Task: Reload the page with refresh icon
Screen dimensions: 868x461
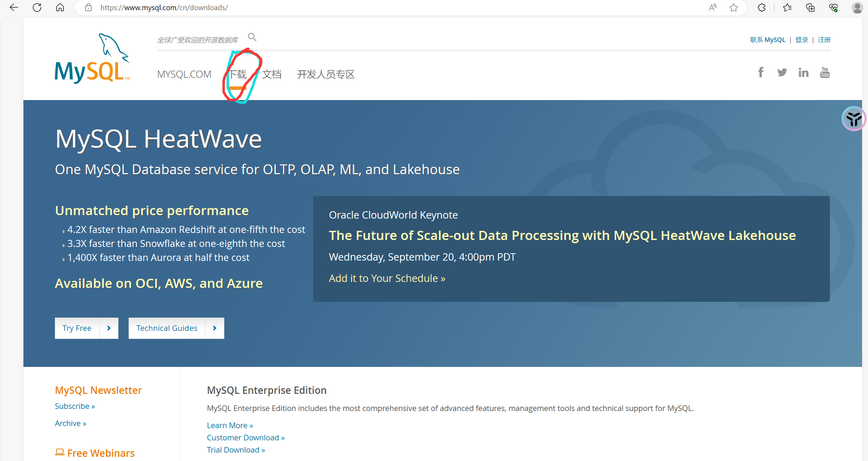Action: click(37, 7)
